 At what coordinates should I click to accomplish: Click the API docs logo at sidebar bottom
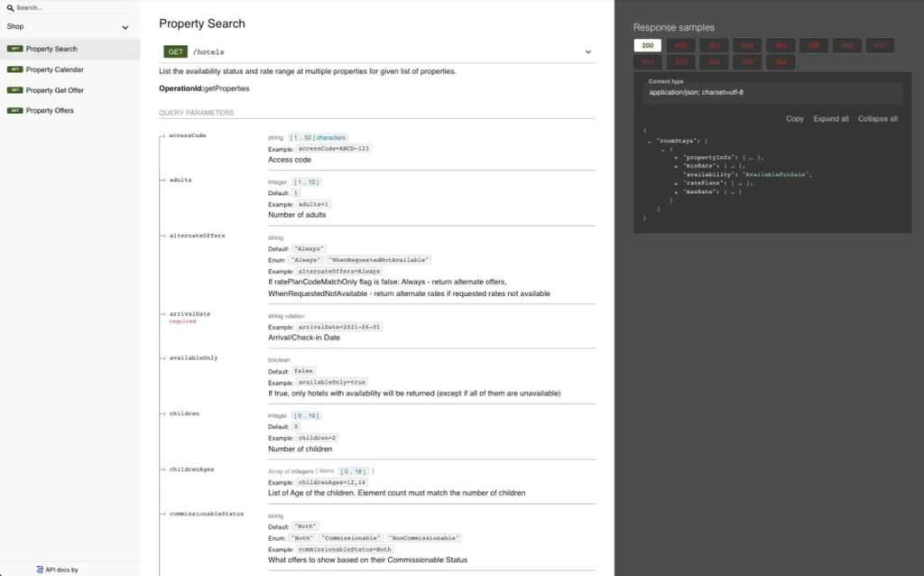pyautogui.click(x=40, y=570)
